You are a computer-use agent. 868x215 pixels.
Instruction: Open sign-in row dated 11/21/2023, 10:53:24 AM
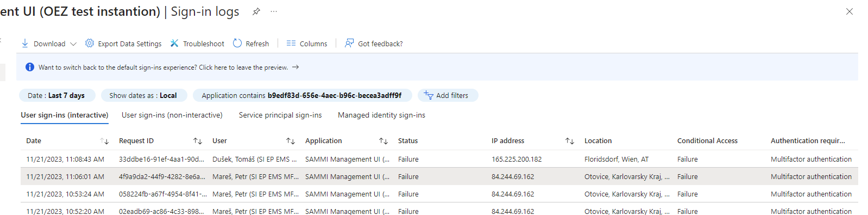pos(439,194)
